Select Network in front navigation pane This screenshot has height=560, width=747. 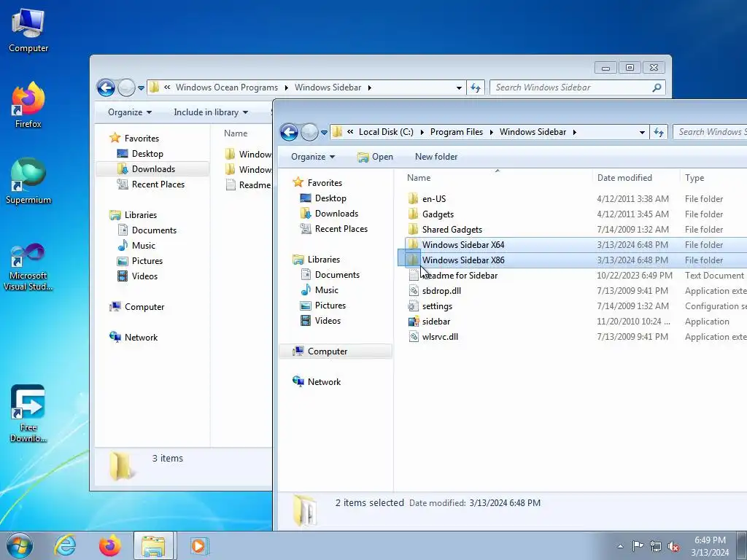point(324,382)
